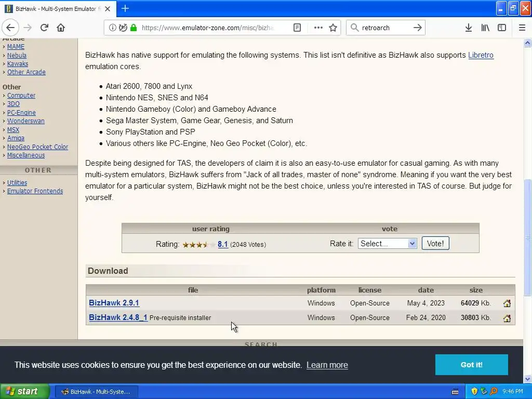
Task: Select the BizHawk taskbar window button
Action: 96,392
